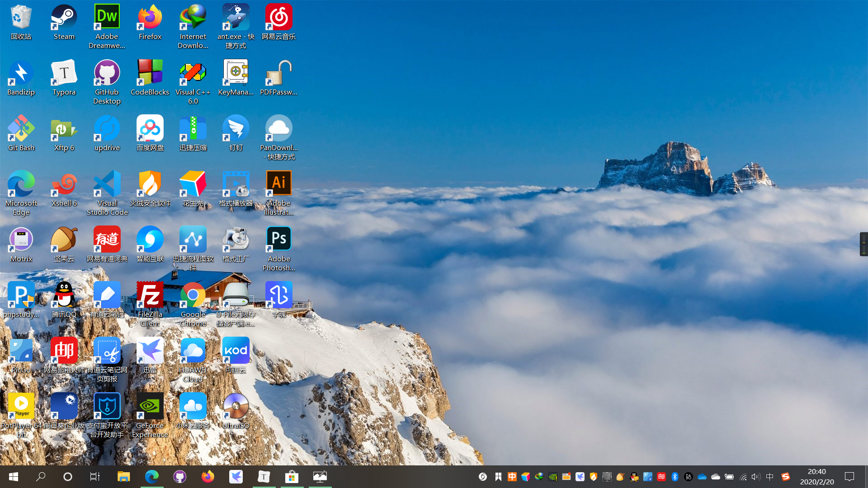868x488 pixels.
Task: Open the Steam desktop shortcut
Action: click(64, 18)
